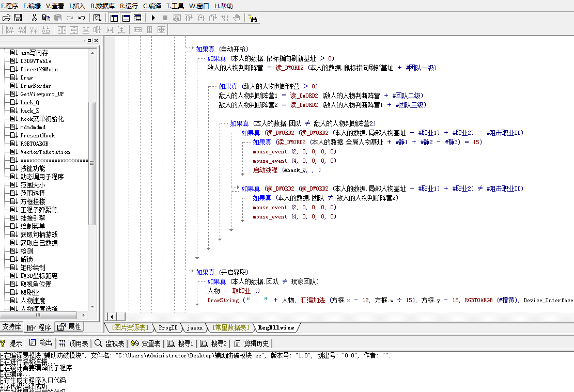
Task: Click the align bottom edges icon
Action: tap(46, 29)
